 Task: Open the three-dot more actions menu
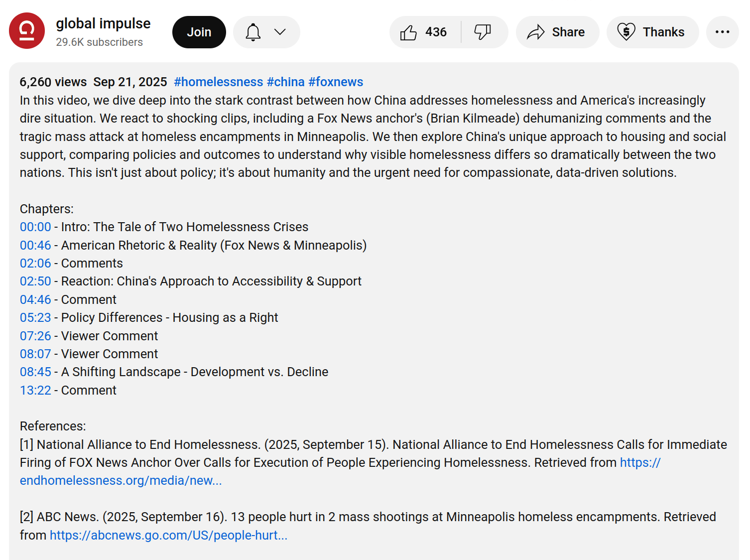coord(722,32)
